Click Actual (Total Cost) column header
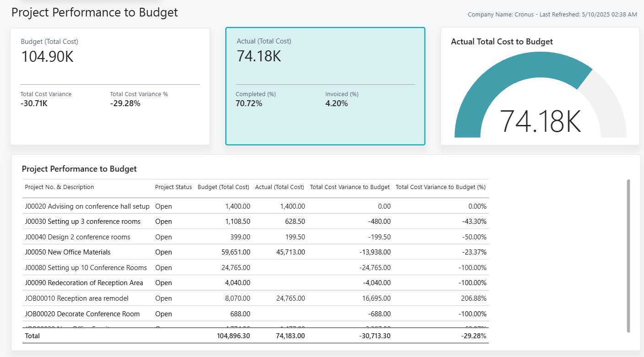The width and height of the screenshot is (644, 357). pos(279,187)
